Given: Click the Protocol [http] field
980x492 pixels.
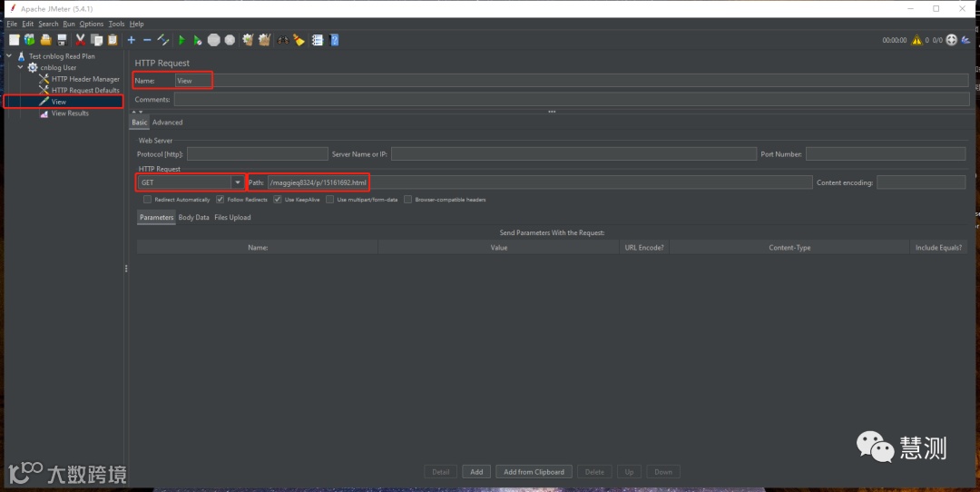Looking at the screenshot, I should pyautogui.click(x=258, y=153).
